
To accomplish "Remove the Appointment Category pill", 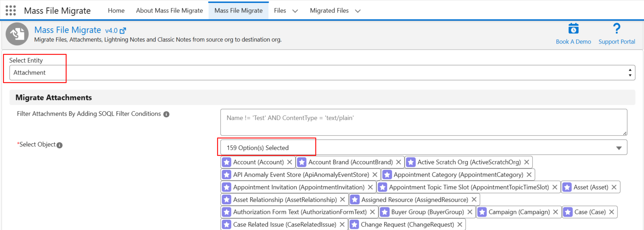I will (x=529, y=175).
